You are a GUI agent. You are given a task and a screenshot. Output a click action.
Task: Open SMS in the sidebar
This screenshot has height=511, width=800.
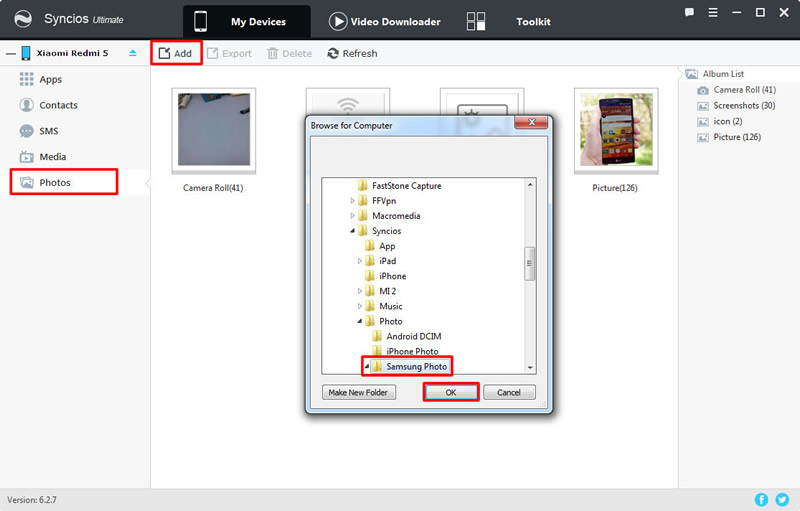(x=39, y=131)
